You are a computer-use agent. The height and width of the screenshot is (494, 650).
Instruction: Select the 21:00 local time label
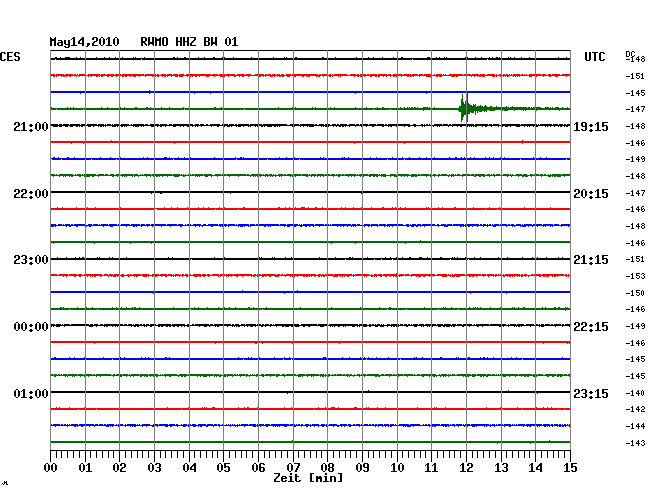[x=31, y=126]
